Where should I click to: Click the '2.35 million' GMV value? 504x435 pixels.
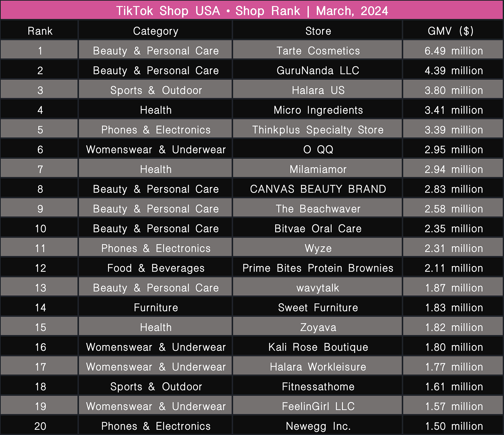tap(454, 228)
